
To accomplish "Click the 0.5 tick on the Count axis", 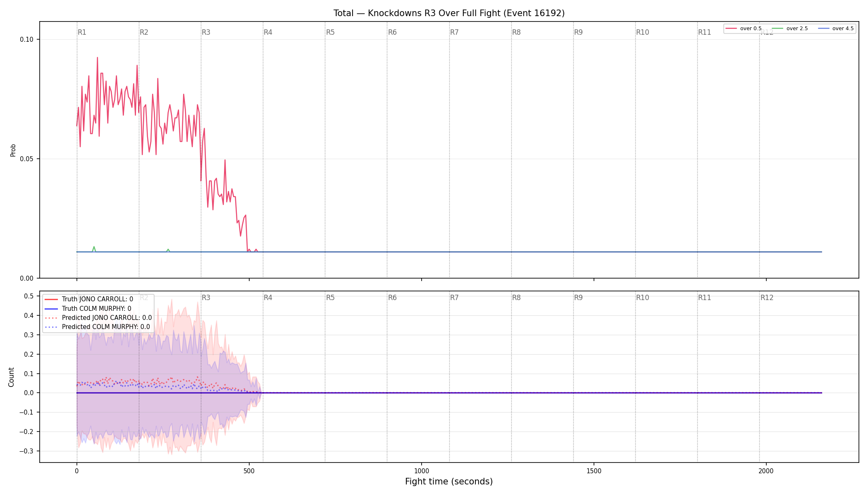I will tap(29, 296).
